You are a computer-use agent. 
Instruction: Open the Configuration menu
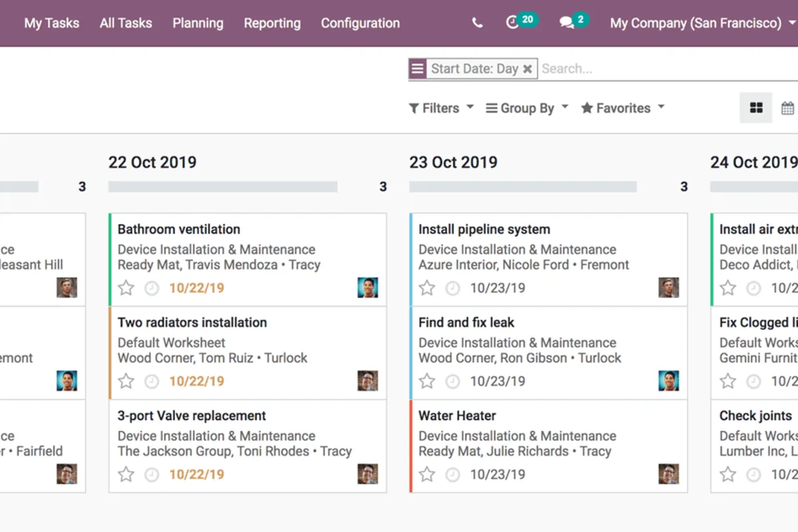360,23
